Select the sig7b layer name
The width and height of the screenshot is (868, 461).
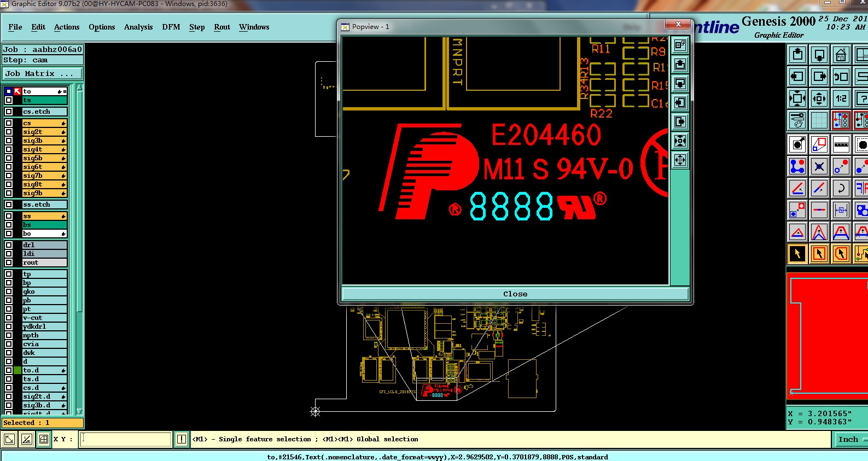(x=45, y=176)
